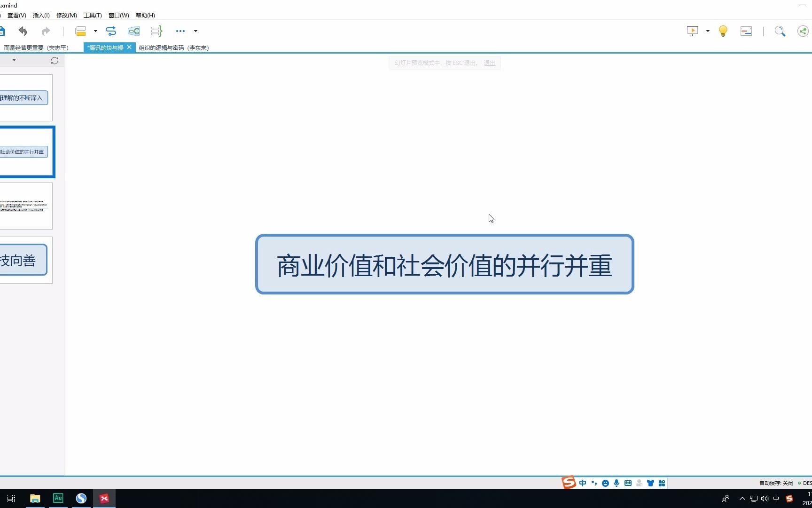Image resolution: width=812 pixels, height=508 pixels.
Task: Select the 社会价值的并行并重 slide thumbnail
Action: point(27,152)
